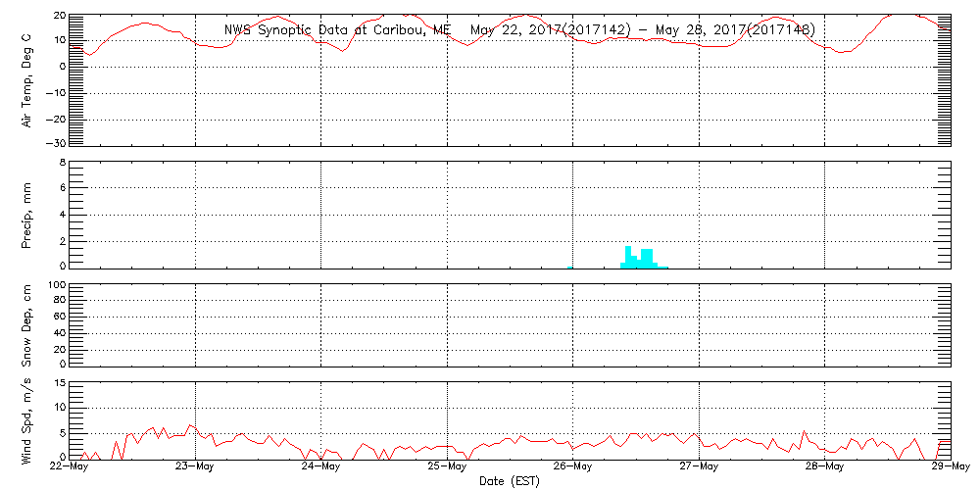Select the 24-May date tick label
980x490 pixels.
(x=320, y=467)
